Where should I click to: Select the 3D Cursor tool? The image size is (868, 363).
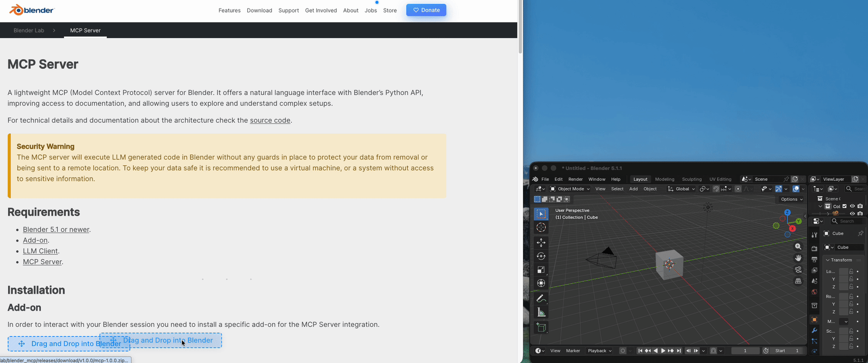coord(541,228)
